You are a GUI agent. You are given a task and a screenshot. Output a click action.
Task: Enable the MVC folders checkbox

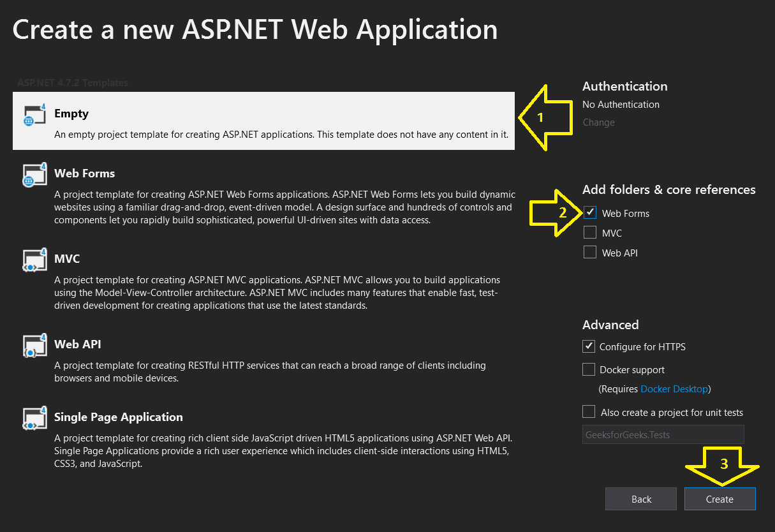coord(589,232)
